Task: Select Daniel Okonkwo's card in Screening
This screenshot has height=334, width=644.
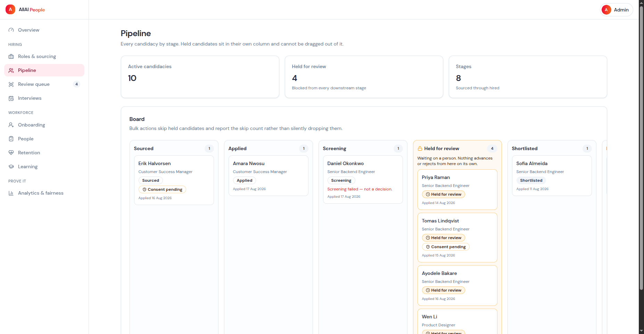Action: [x=363, y=179]
